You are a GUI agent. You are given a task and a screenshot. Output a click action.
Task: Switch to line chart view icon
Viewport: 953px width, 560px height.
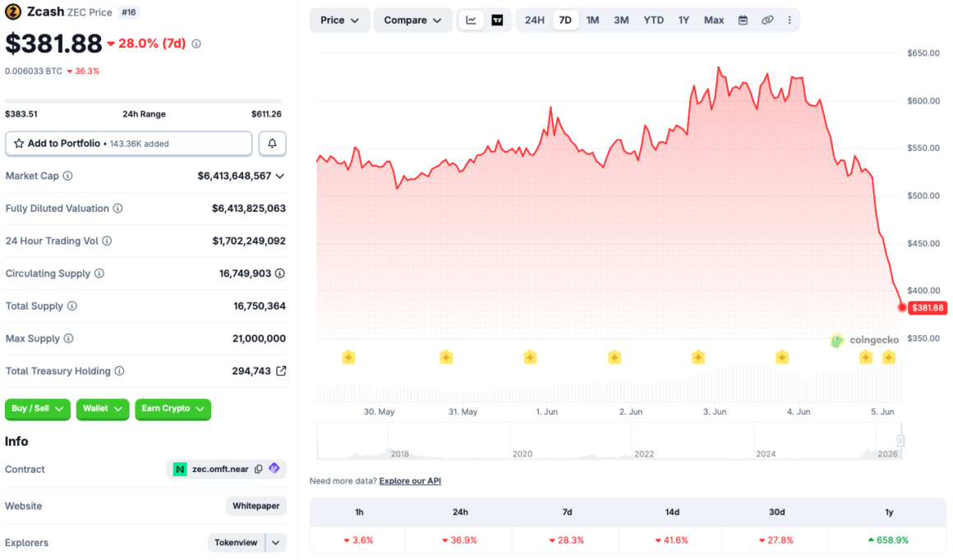(x=471, y=20)
